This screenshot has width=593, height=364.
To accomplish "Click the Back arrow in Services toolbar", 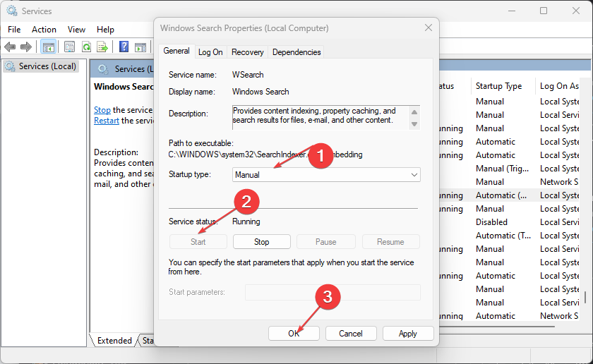I will pyautogui.click(x=10, y=47).
